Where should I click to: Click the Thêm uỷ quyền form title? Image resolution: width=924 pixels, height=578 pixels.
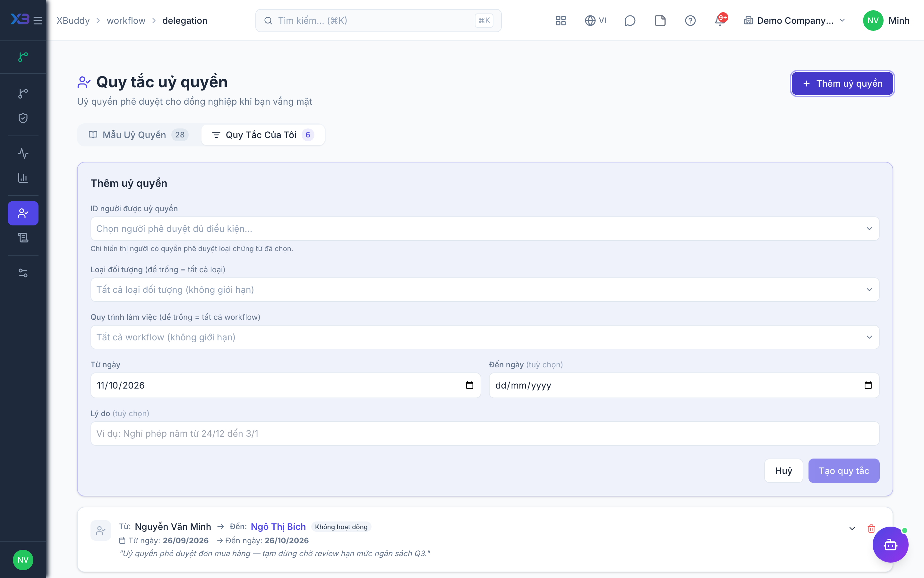(129, 183)
